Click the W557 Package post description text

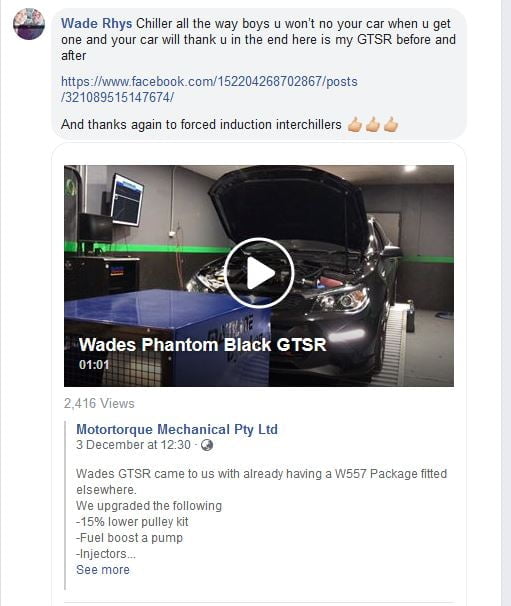(x=261, y=481)
